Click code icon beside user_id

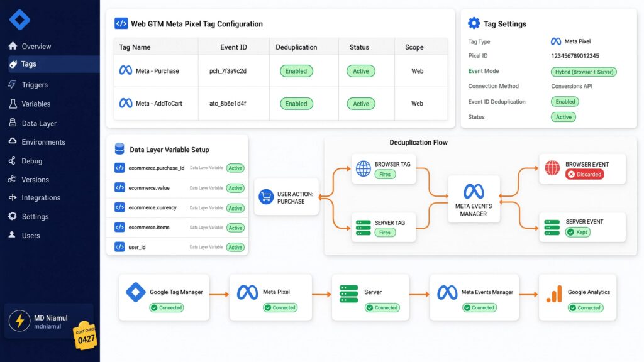pos(119,247)
